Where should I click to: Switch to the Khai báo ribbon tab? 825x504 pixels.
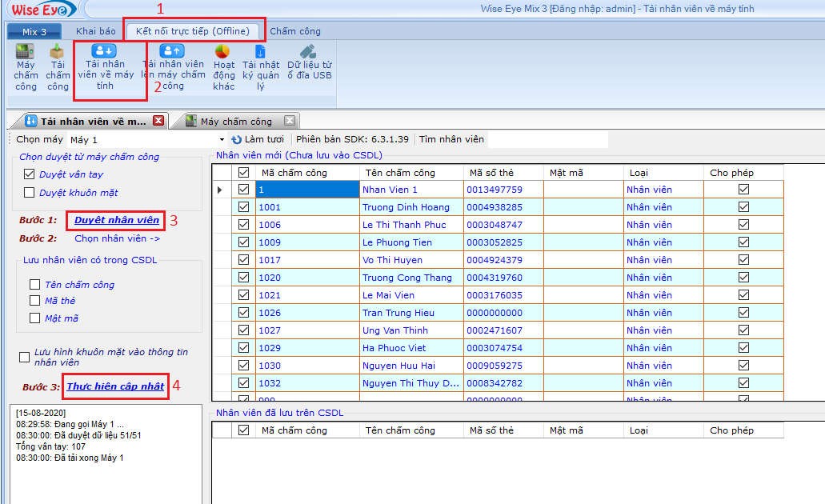click(x=96, y=31)
